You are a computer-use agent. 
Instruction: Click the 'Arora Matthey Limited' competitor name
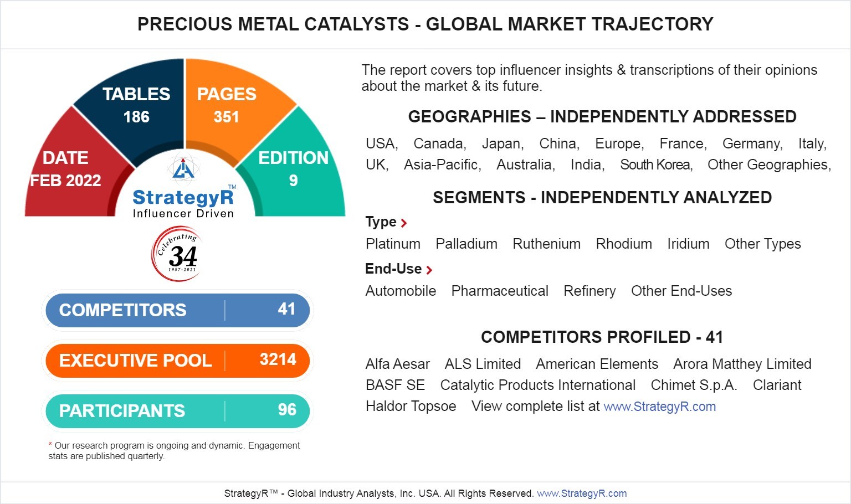[742, 364]
